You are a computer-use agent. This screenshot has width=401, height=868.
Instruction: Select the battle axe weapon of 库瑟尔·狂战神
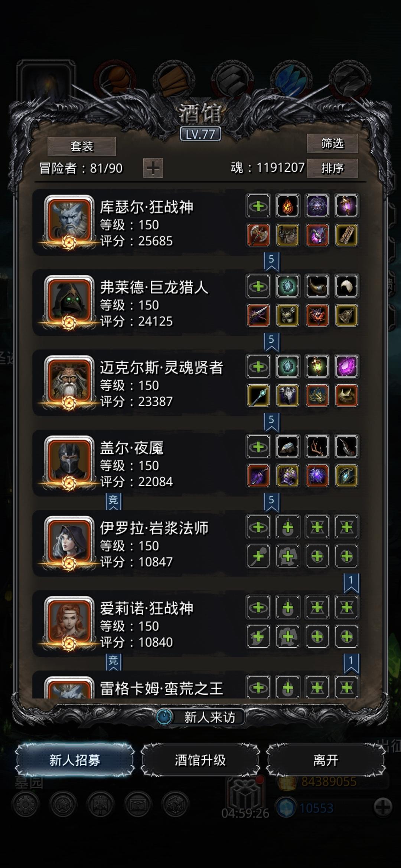tap(258, 235)
